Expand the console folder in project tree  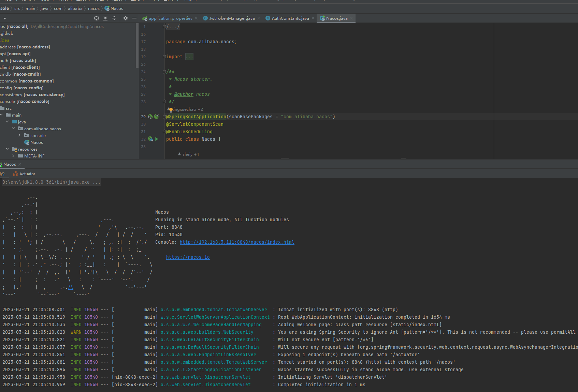coord(19,135)
